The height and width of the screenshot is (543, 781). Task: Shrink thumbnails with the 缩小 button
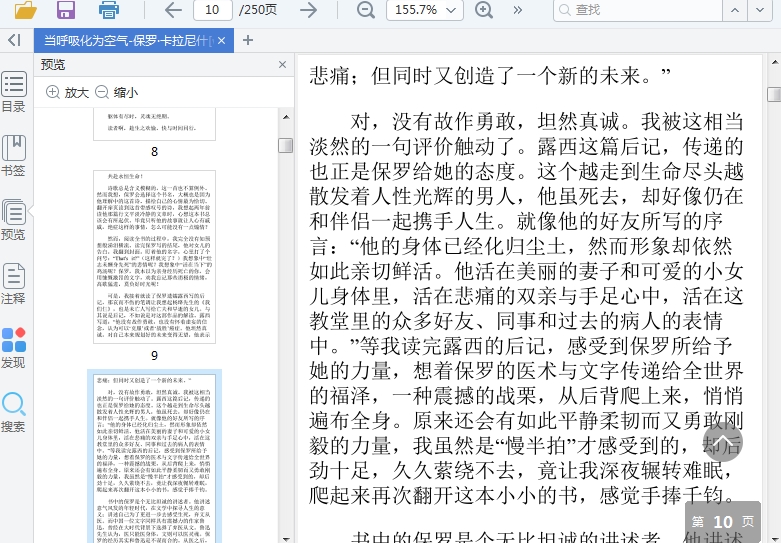pyautogui.click(x=117, y=93)
